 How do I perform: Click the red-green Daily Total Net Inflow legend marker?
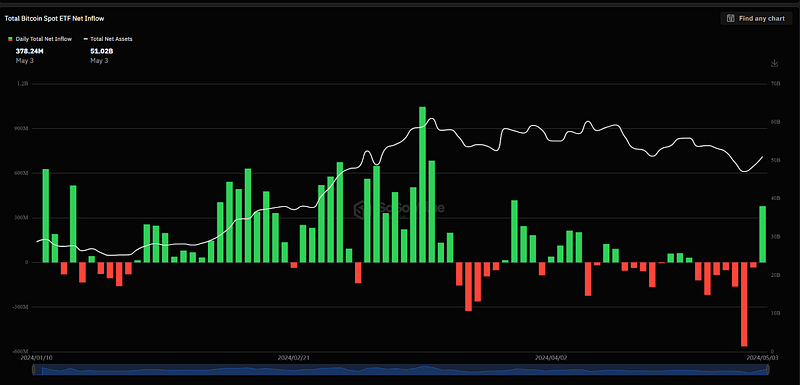tap(9, 39)
